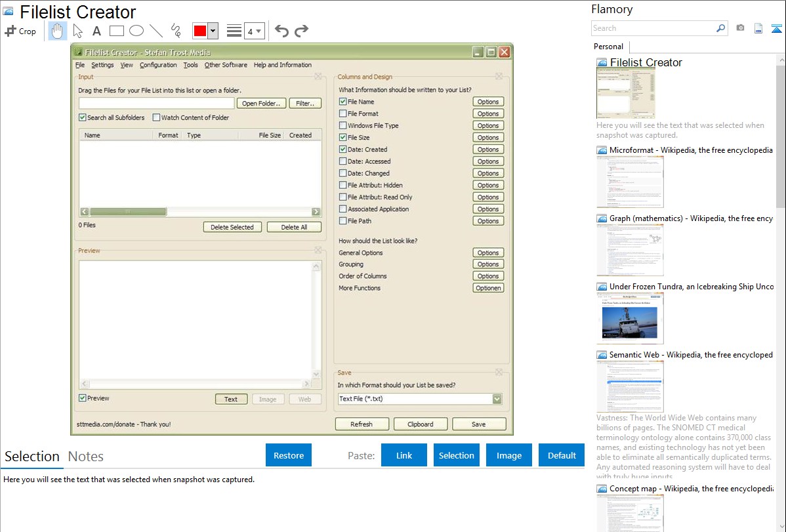Open the line width dropdown showing 4
Screen dimensions: 786x532
click(x=255, y=31)
